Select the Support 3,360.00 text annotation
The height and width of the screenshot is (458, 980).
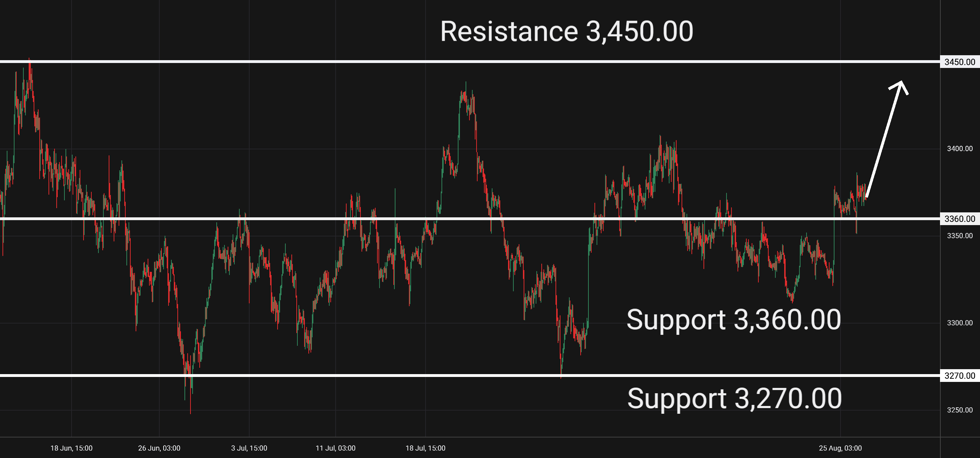pyautogui.click(x=734, y=320)
